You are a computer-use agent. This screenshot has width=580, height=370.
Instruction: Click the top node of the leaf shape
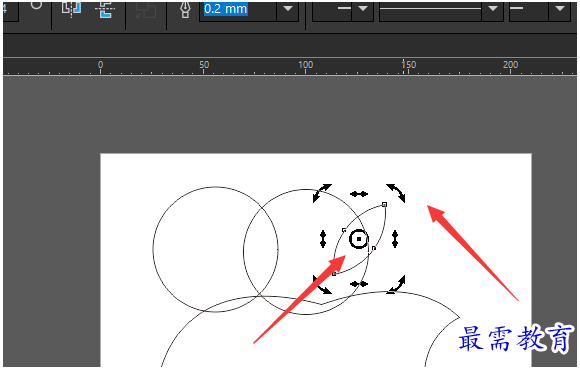tap(384, 204)
